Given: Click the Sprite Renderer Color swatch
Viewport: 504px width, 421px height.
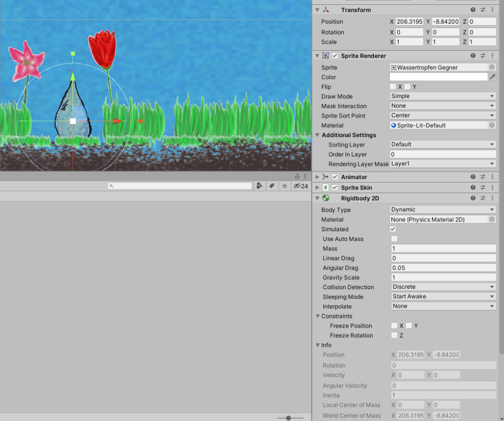Looking at the screenshot, I should tap(438, 77).
